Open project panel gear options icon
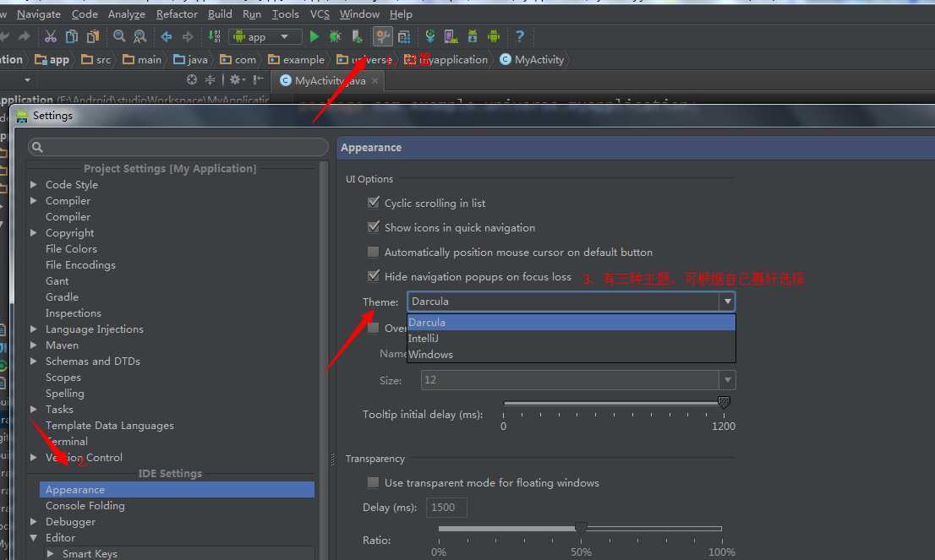The height and width of the screenshot is (560, 935). tap(237, 80)
